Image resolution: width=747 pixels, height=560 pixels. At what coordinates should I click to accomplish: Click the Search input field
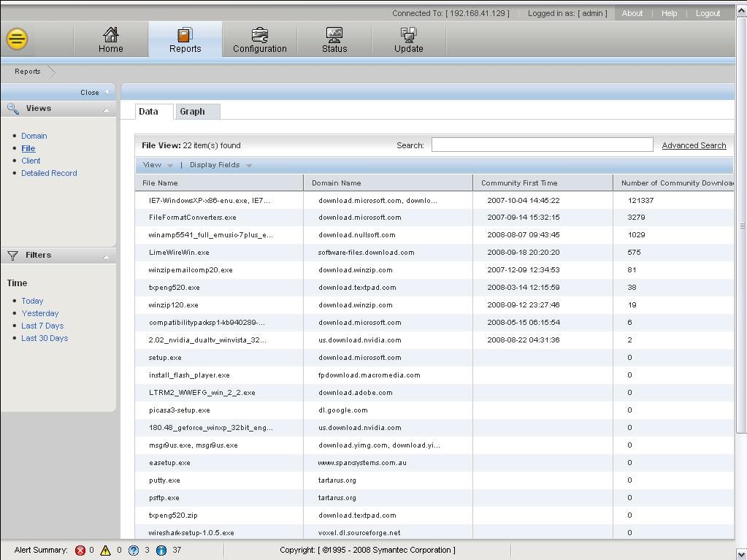click(542, 145)
